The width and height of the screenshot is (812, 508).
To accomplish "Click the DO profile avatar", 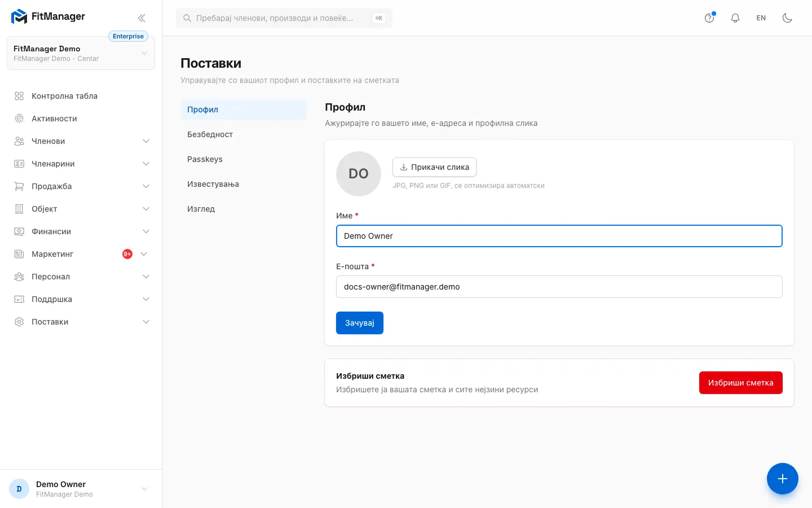I will 359,174.
